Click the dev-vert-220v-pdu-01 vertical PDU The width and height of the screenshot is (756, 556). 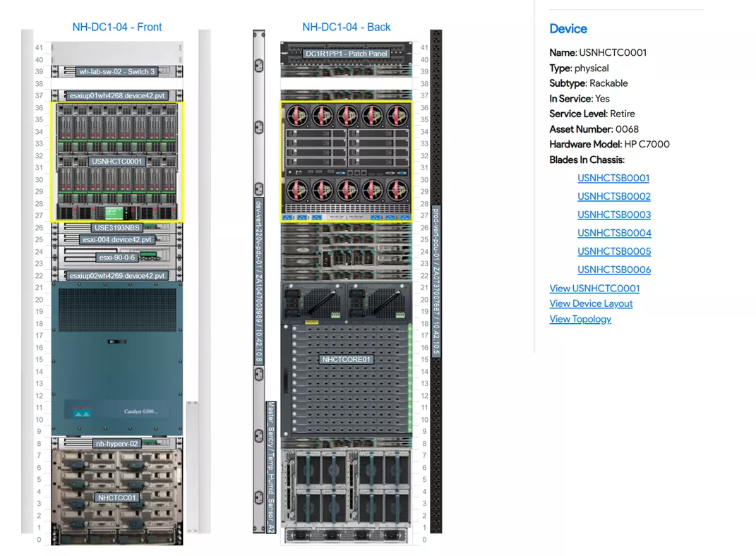[259, 282]
